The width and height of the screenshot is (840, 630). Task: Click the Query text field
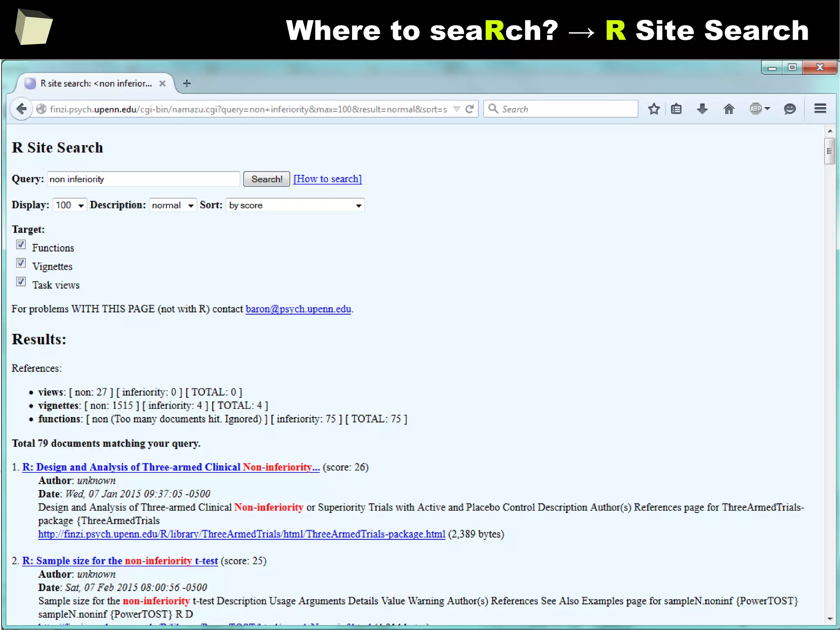(144, 179)
